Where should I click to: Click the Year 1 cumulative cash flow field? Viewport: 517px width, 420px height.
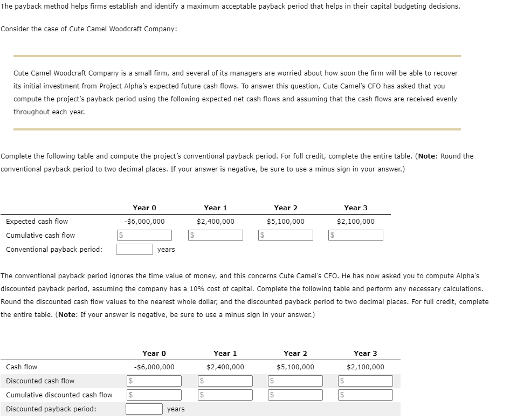click(x=216, y=235)
